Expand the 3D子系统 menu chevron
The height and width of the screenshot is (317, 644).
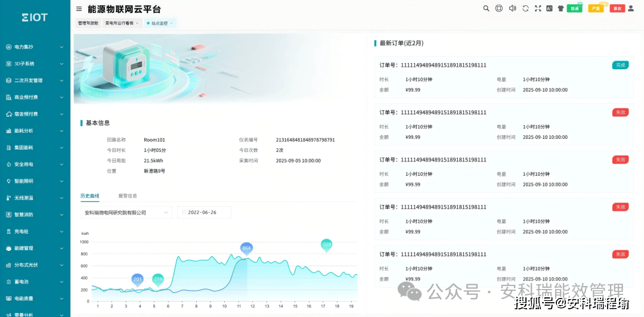point(61,64)
